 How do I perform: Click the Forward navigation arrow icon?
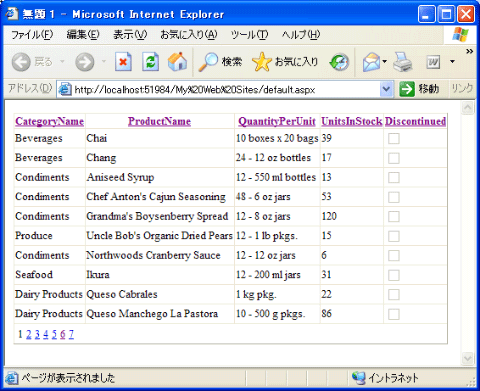85,62
